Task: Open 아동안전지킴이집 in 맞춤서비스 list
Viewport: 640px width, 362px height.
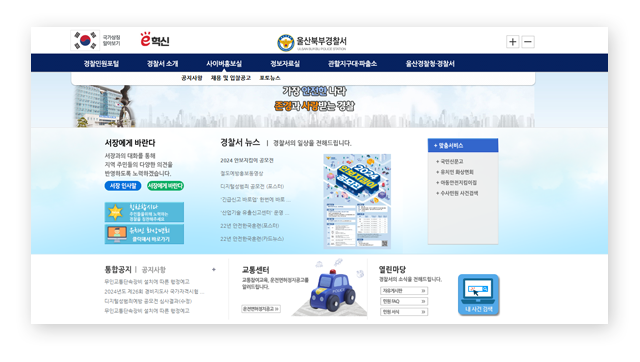Action: click(x=456, y=183)
